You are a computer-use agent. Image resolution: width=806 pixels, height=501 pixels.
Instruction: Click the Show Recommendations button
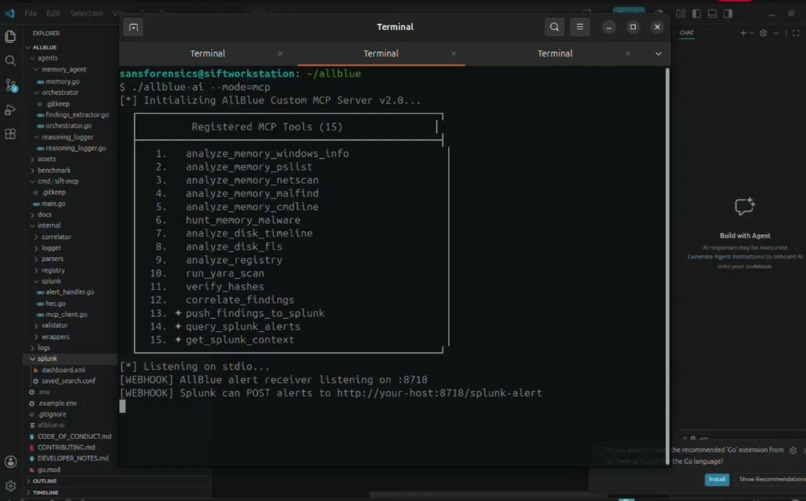tap(772, 479)
